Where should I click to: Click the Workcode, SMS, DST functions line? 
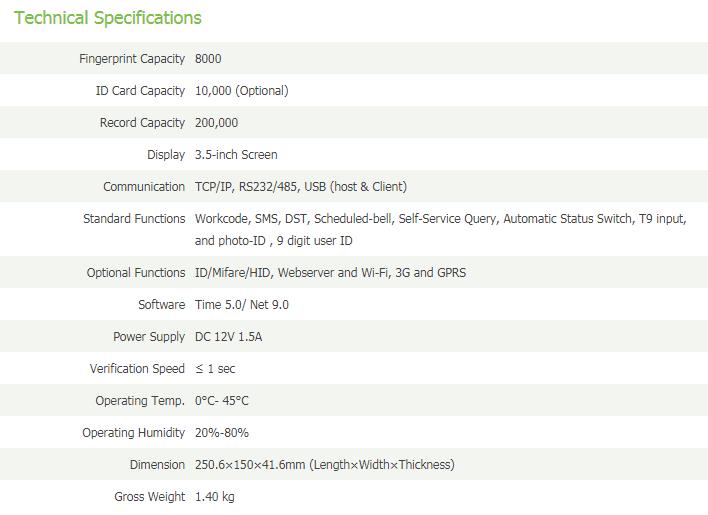point(441,219)
